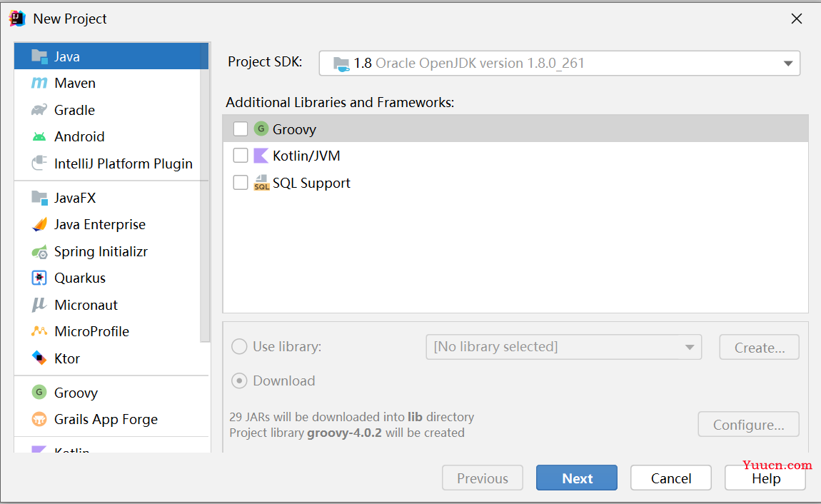The height and width of the screenshot is (504, 821).
Task: Tick the Kotlin/JVM checkbox
Action: click(241, 156)
